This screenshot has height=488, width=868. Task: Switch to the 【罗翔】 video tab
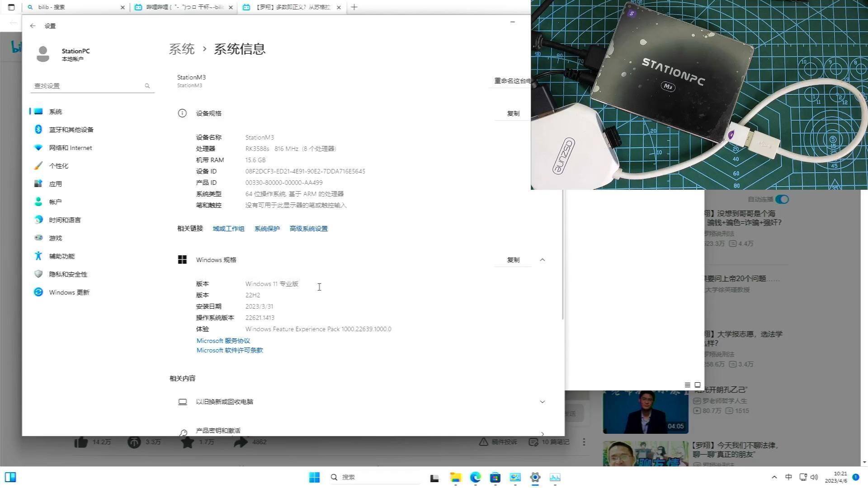292,7
